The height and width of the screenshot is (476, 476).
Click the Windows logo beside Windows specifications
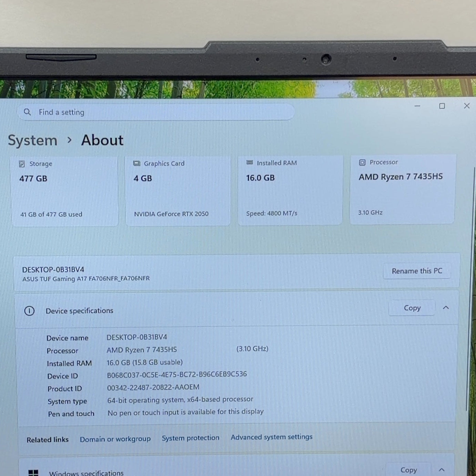33,473
